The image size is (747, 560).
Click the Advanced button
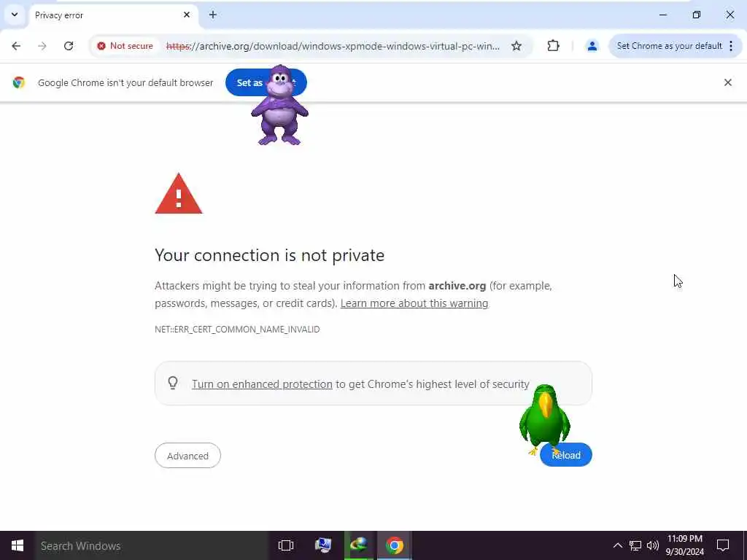click(x=187, y=456)
